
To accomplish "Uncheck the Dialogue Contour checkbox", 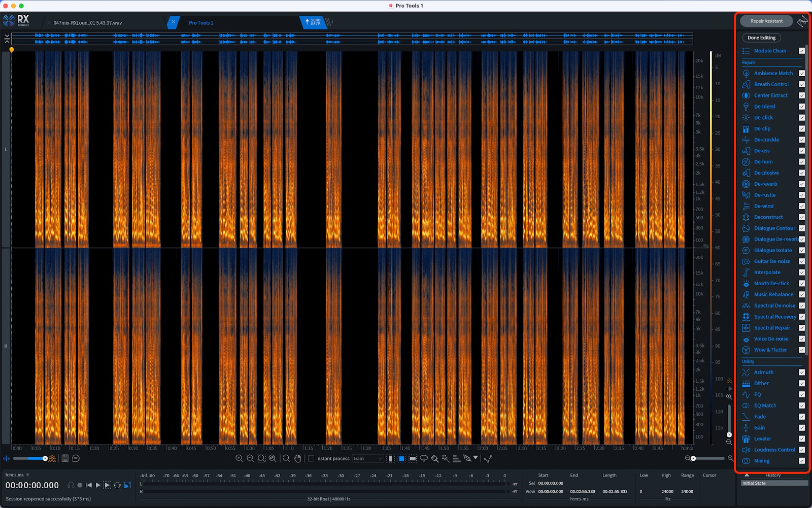I will click(x=802, y=228).
